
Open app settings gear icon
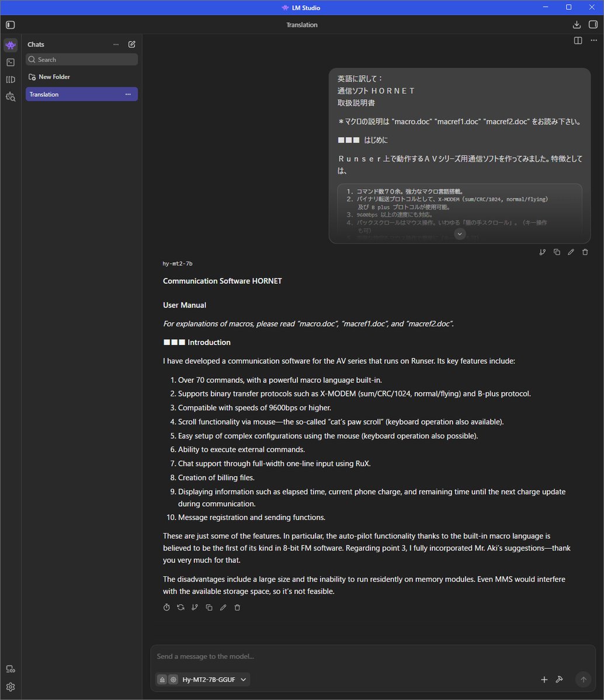pyautogui.click(x=11, y=687)
